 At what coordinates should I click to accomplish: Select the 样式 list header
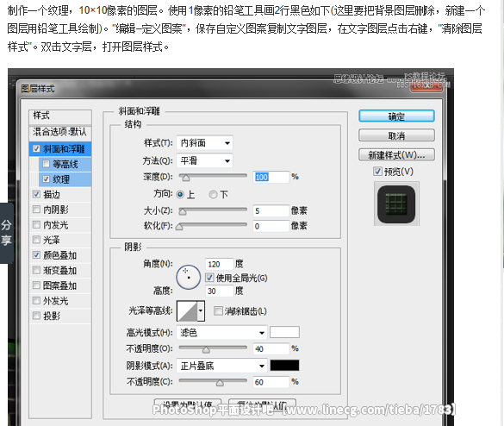(x=60, y=116)
